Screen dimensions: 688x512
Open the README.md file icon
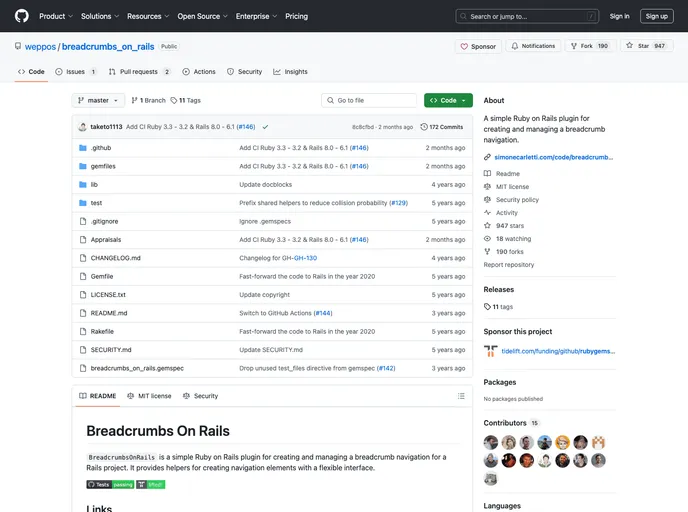click(82, 313)
